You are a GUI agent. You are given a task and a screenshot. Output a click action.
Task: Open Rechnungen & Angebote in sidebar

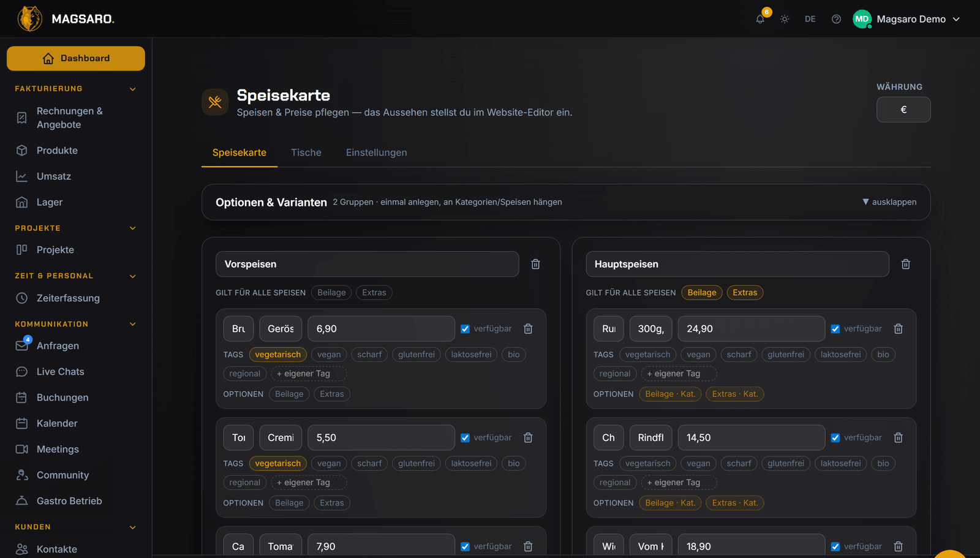tap(76, 118)
